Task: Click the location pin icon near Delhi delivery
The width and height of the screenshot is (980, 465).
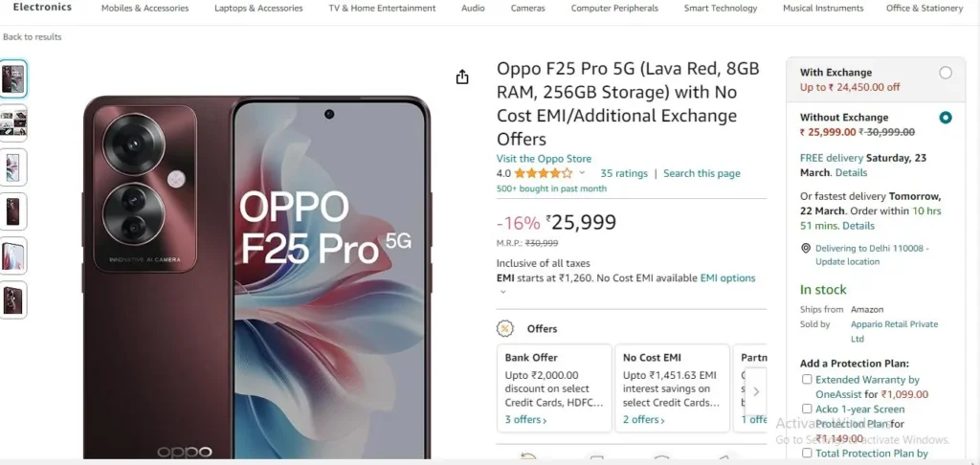Action: [x=806, y=248]
